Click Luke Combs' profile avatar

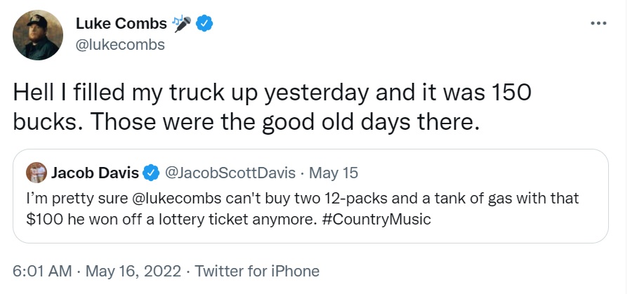(x=39, y=36)
